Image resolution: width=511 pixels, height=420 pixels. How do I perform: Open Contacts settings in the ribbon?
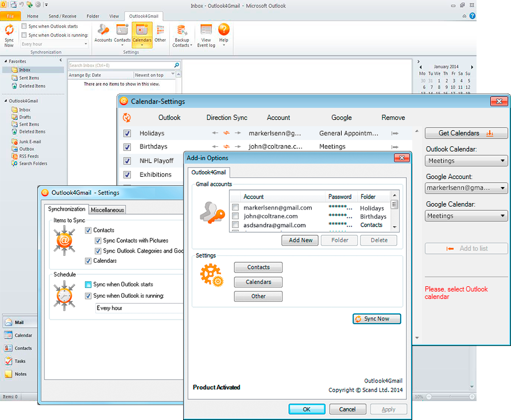click(122, 34)
